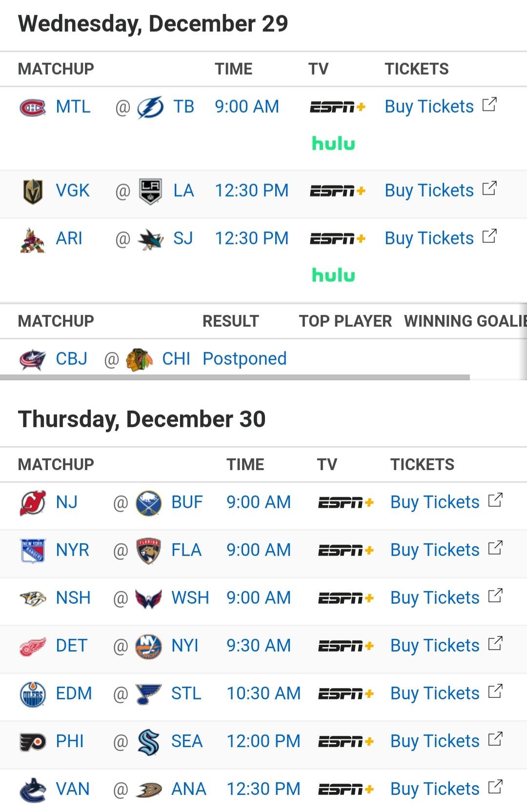Buy Tickets for DET at NYI
Image resolution: width=527 pixels, height=812 pixels.
point(435,645)
